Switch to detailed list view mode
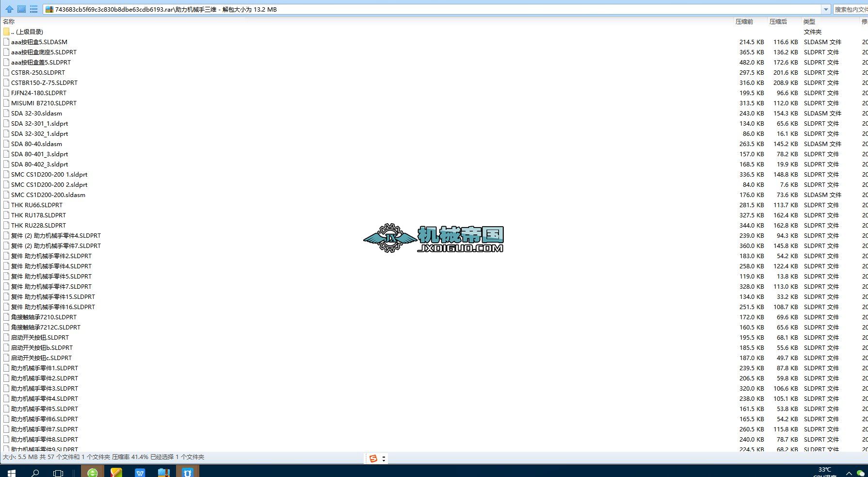 (x=33, y=9)
